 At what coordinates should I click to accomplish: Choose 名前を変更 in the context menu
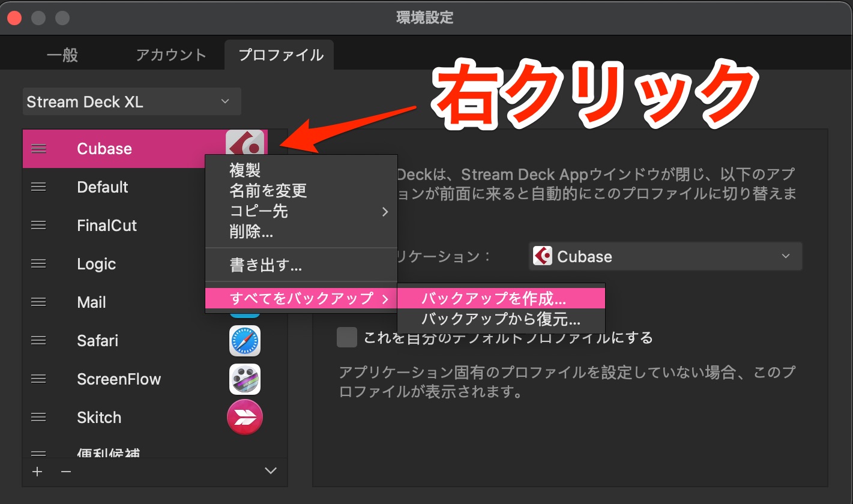point(301,191)
